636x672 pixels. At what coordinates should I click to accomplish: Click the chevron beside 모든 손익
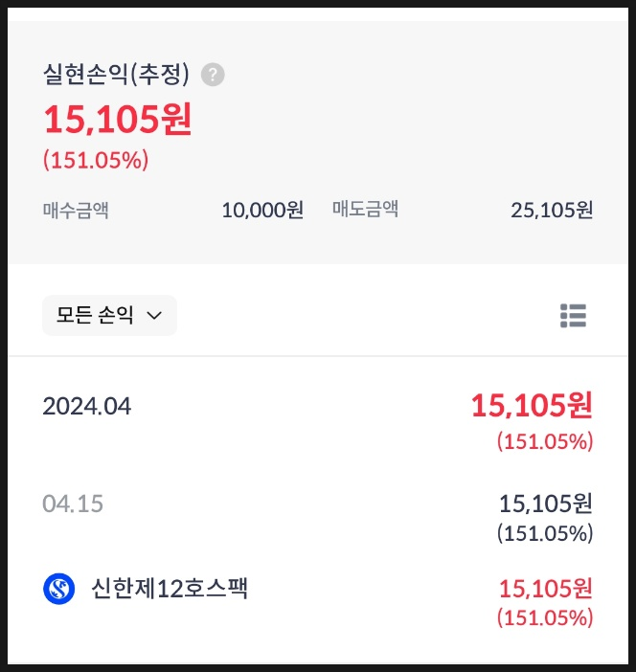(154, 316)
